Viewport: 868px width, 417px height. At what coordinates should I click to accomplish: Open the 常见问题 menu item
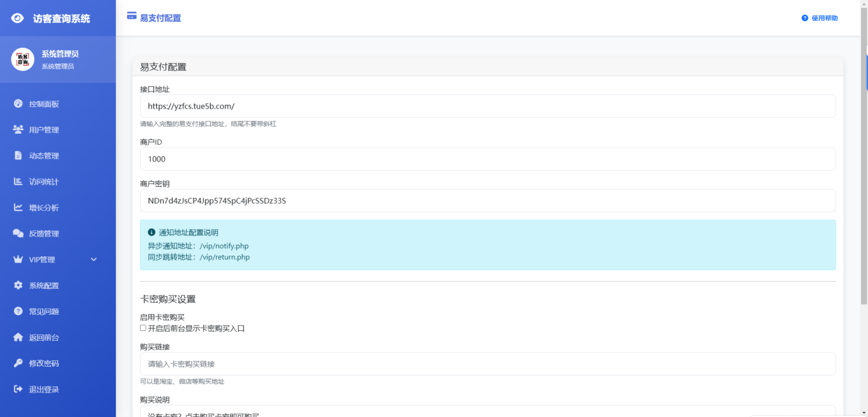[x=44, y=312]
